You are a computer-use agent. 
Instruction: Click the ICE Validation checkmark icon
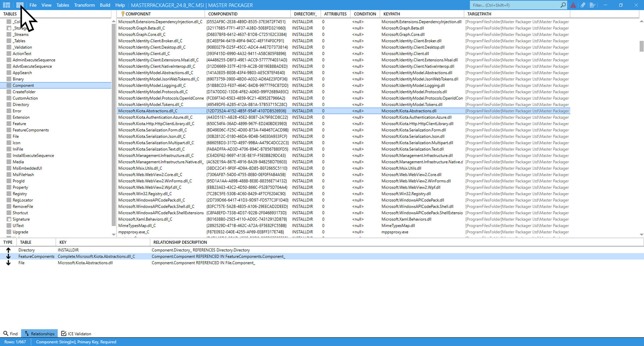coord(64,334)
